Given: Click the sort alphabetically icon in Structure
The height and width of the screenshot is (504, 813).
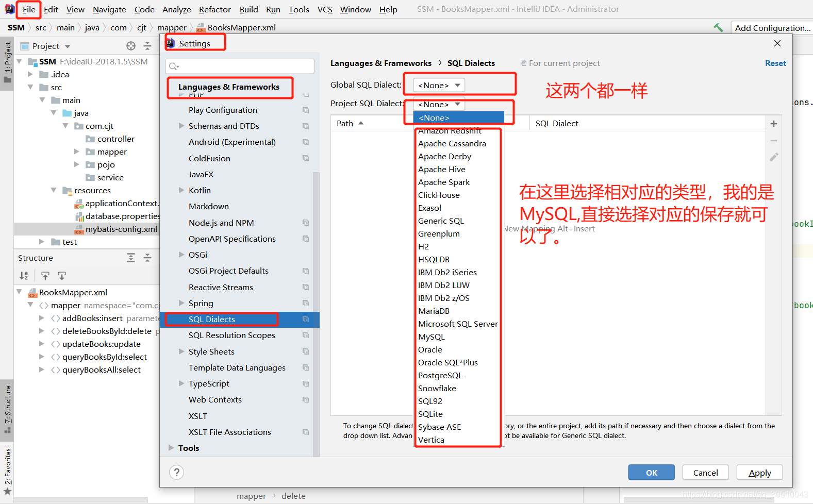Looking at the screenshot, I should (24, 276).
